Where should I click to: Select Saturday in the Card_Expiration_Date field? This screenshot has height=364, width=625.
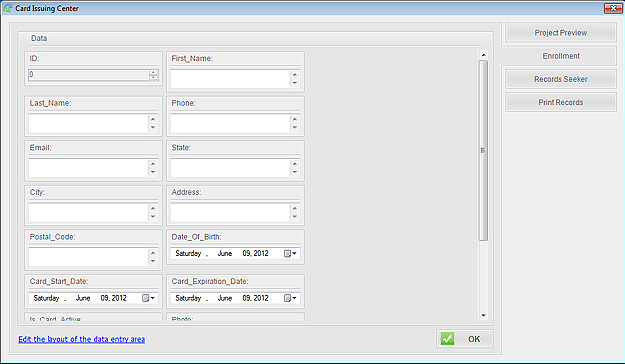click(188, 298)
